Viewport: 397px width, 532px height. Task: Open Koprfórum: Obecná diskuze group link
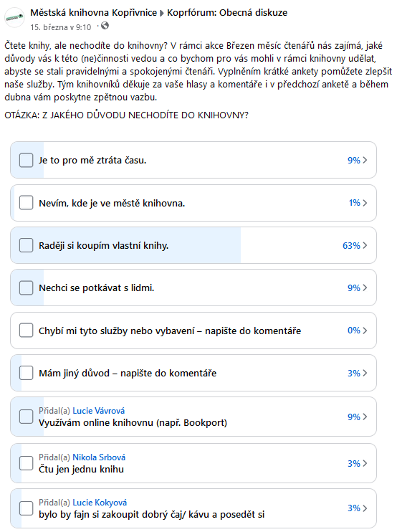coord(227,13)
